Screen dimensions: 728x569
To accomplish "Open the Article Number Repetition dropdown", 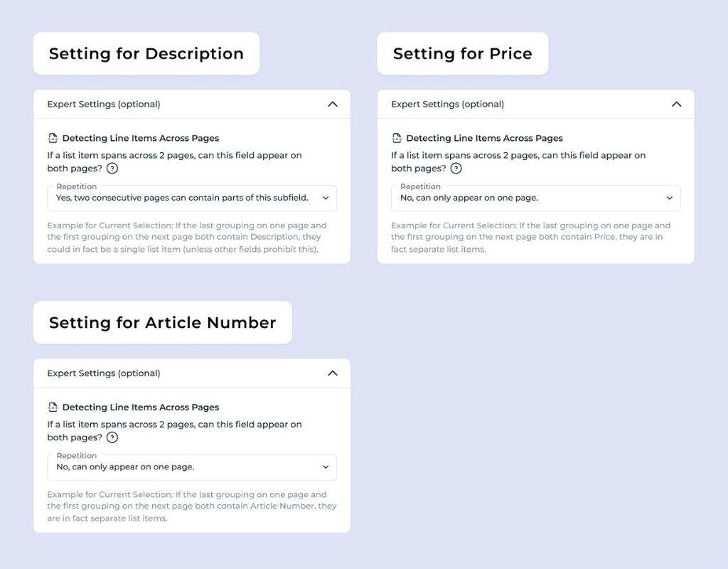I will pos(192,467).
